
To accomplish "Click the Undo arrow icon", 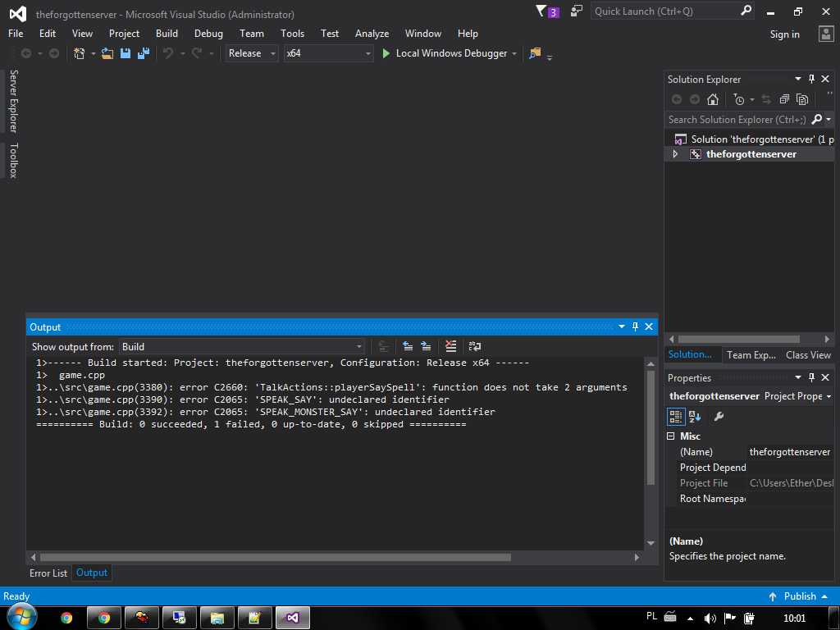I will (x=168, y=53).
